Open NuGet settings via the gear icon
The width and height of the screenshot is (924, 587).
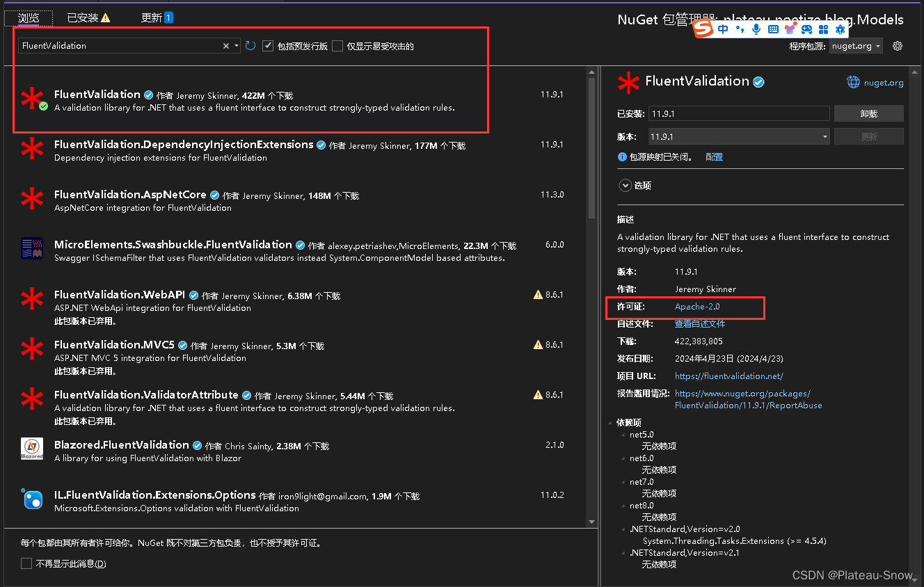tap(897, 45)
